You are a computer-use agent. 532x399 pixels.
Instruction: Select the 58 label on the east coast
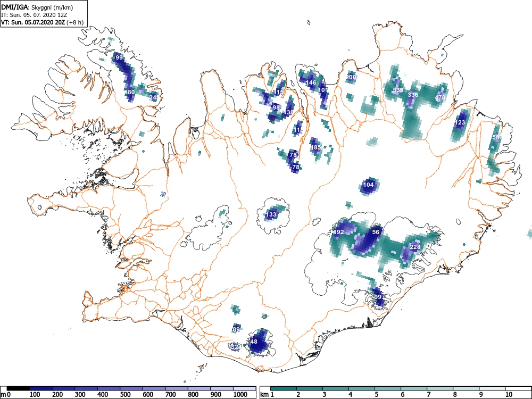496,137
